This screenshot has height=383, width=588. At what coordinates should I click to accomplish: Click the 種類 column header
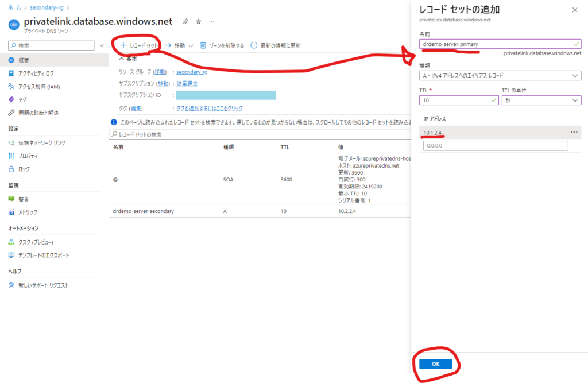click(229, 147)
